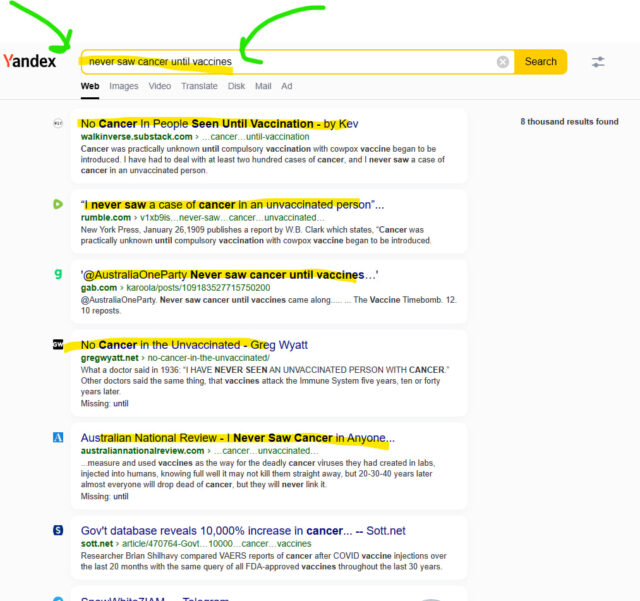The width and height of the screenshot is (640, 601).
Task: Switch to the Images tab
Action: tap(124, 86)
